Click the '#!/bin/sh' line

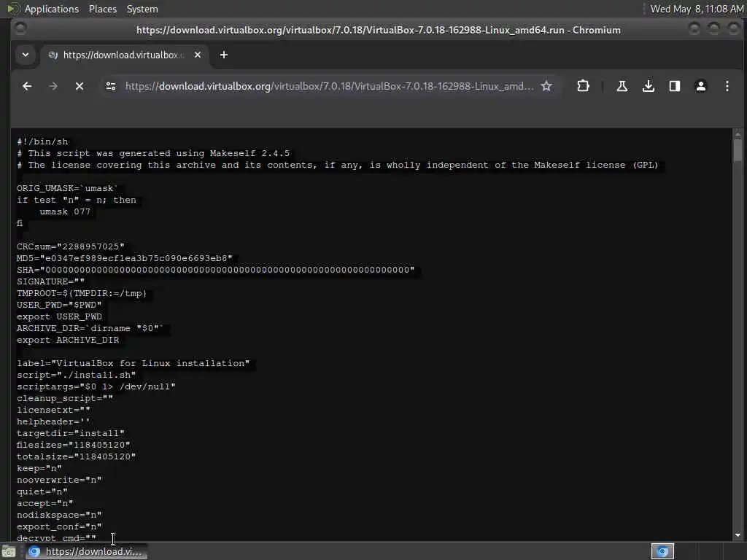(x=42, y=142)
